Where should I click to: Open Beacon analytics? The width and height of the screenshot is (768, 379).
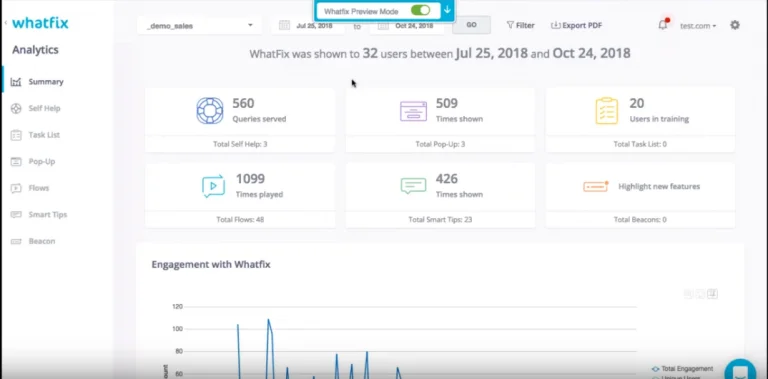coord(42,241)
